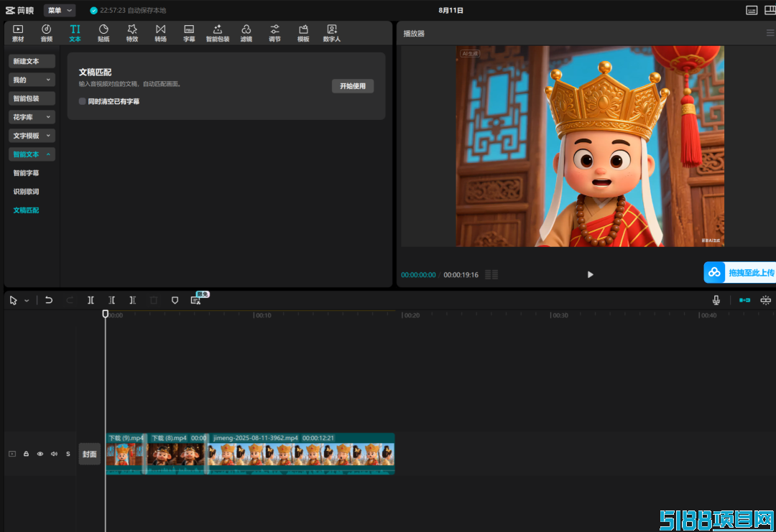The height and width of the screenshot is (532, 776).
Task: Click the 自动保存本地 save status
Action: tap(147, 10)
